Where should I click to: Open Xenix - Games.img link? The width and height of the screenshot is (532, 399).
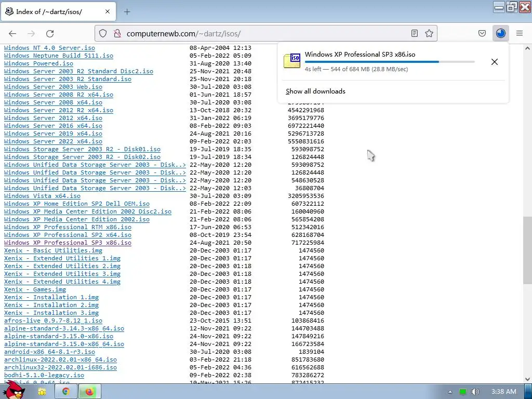point(35,290)
